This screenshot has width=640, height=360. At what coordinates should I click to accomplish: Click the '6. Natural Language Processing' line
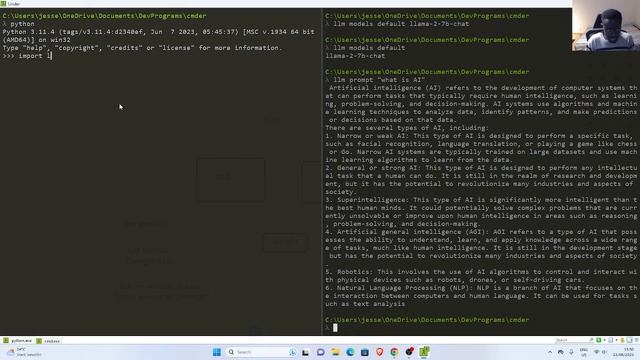pos(481,288)
